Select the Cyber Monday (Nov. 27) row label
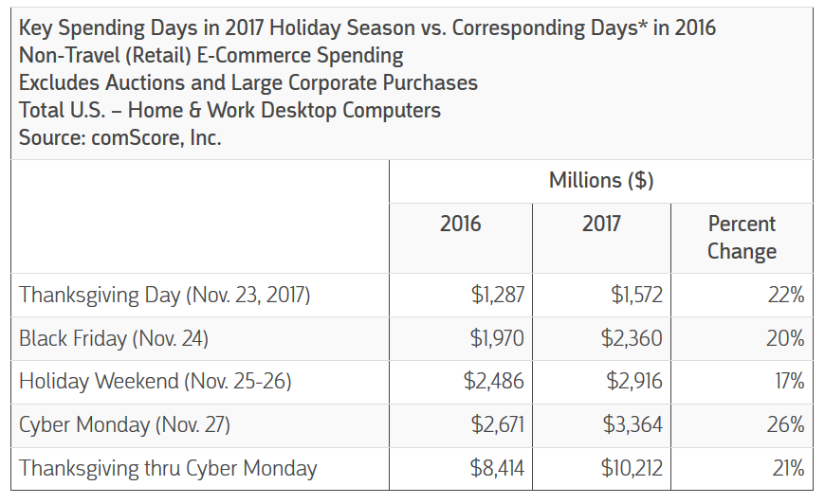The height and width of the screenshot is (504, 825). [124, 424]
